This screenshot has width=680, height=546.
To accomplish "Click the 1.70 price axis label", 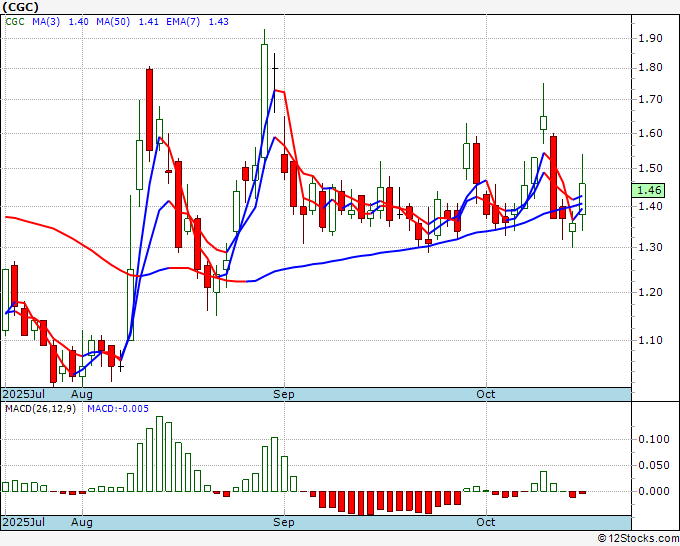I will tap(651, 99).
